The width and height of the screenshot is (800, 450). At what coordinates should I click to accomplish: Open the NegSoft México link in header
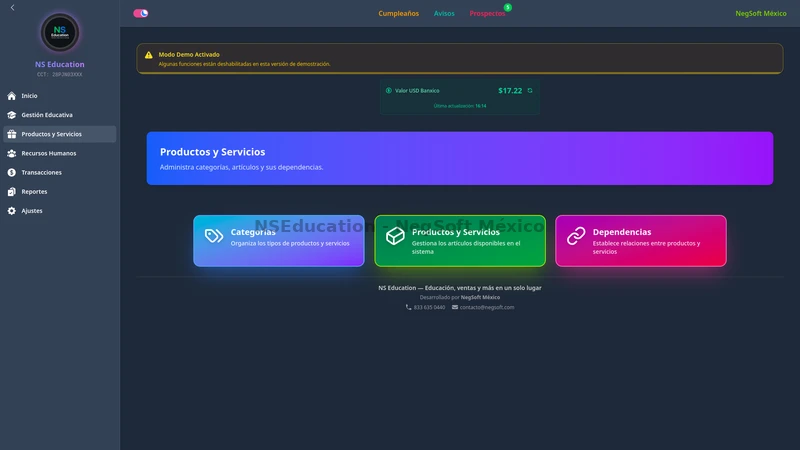click(761, 13)
